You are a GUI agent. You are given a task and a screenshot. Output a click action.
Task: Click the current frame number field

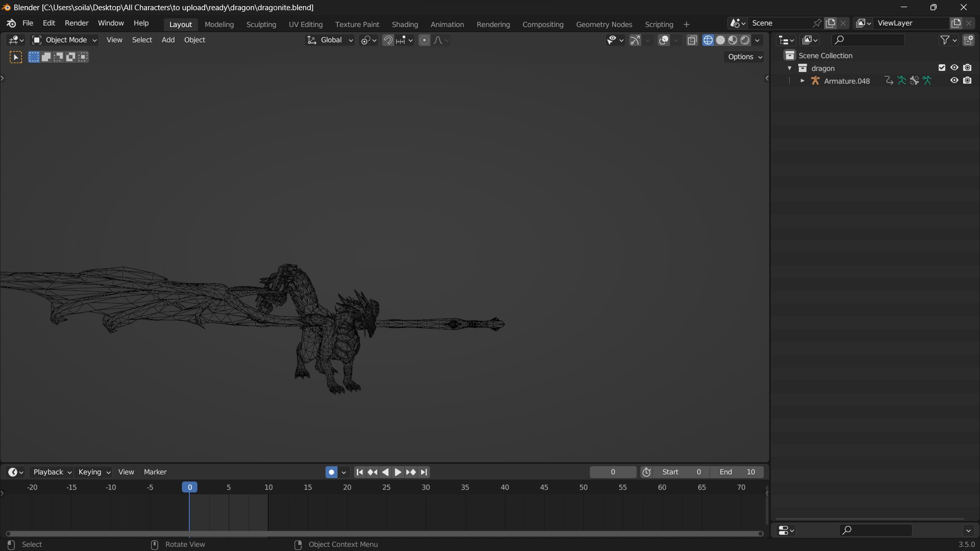click(x=613, y=472)
